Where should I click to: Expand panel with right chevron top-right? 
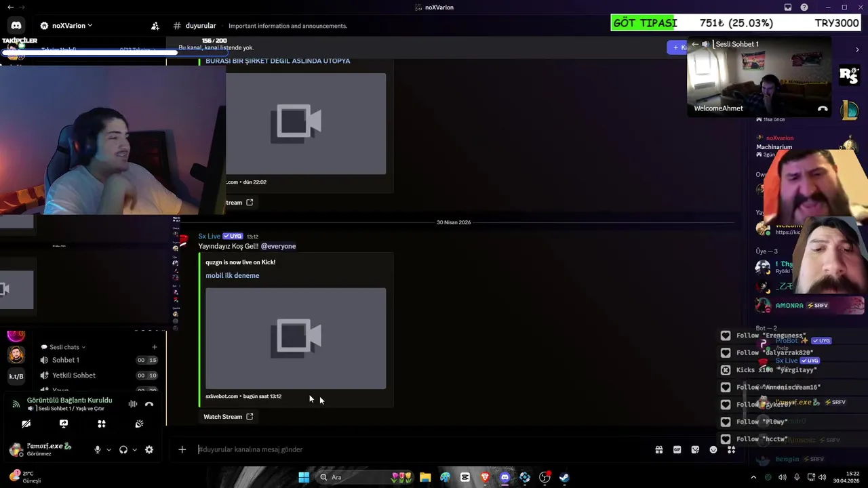tap(857, 49)
